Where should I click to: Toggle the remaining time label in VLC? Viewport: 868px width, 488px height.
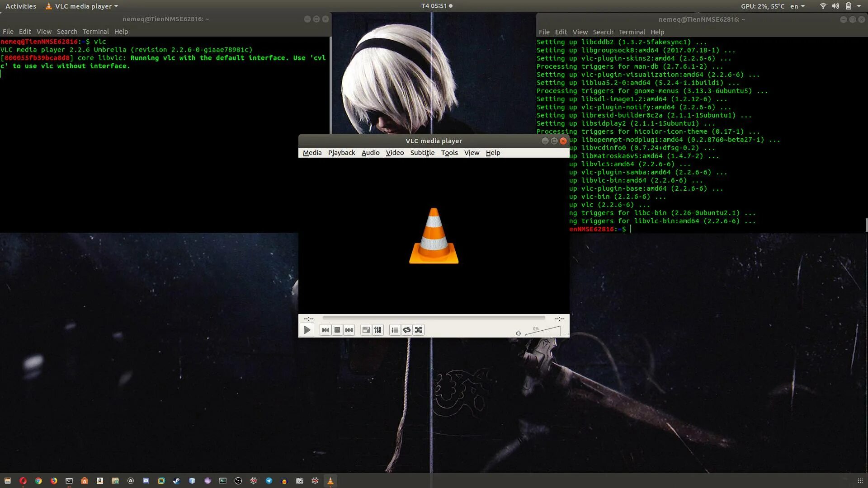pyautogui.click(x=559, y=319)
